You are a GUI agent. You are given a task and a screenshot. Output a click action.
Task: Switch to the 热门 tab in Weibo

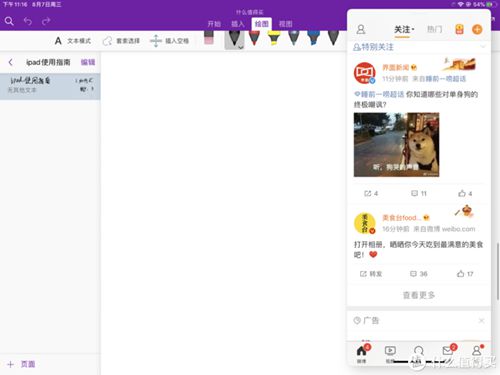[x=434, y=29]
